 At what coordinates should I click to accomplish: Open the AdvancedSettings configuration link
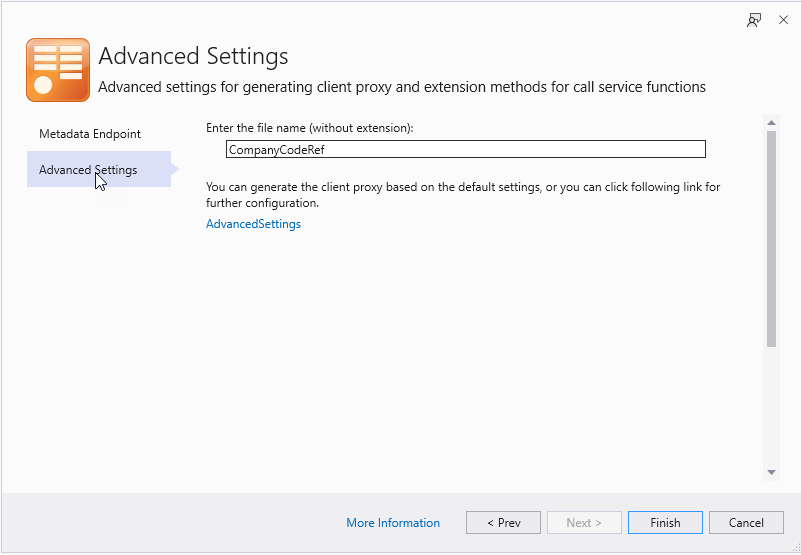253,224
